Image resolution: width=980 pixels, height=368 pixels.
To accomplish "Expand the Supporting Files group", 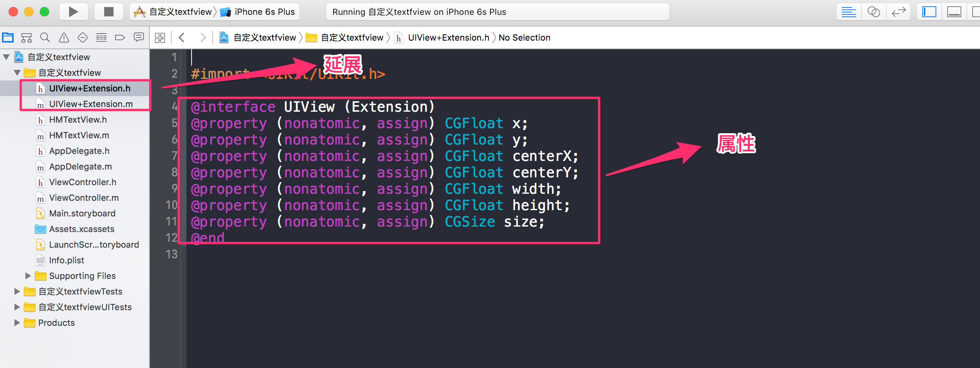I will pyautogui.click(x=28, y=276).
